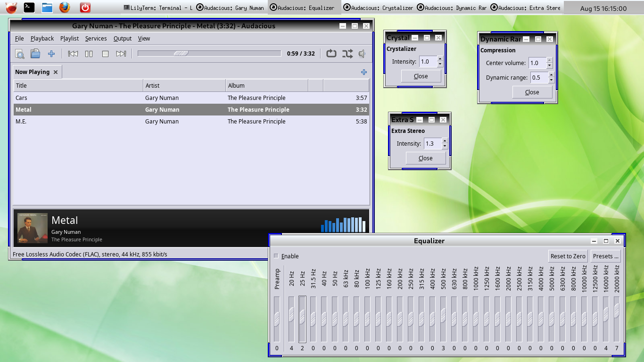Click the album cover thumbnail
Viewport: 644px width, 362px height.
tap(33, 228)
